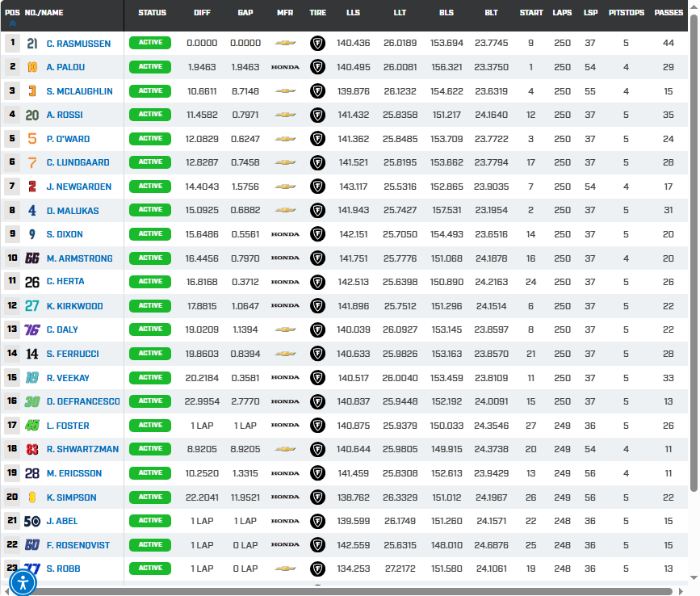Sort by the DIFF column header

point(202,12)
